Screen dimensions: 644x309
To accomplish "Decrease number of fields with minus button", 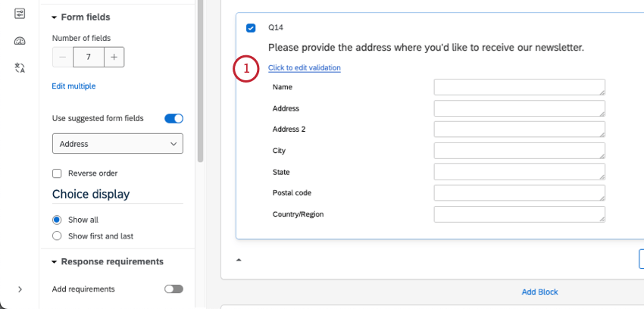I will (x=63, y=57).
